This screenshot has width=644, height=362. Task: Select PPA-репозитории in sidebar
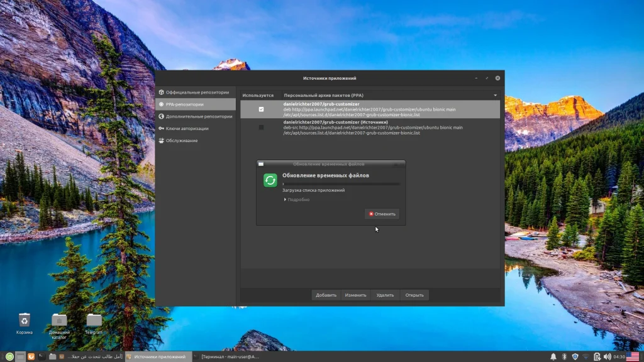[x=196, y=104]
